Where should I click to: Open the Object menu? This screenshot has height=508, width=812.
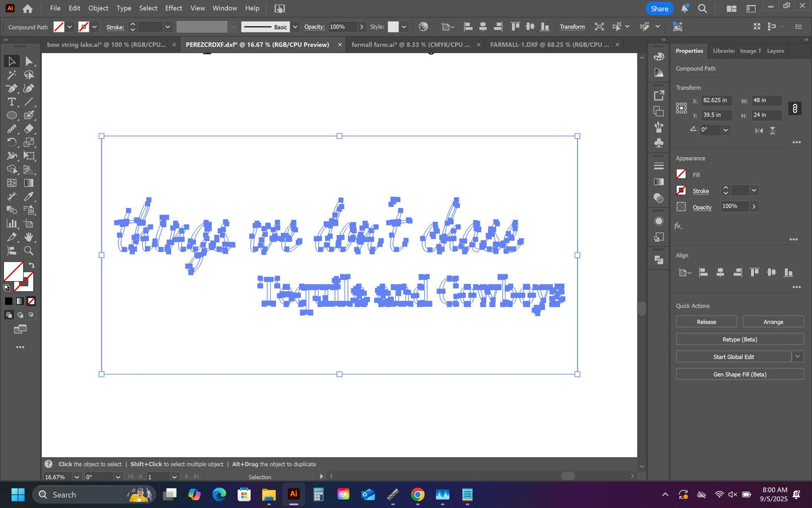[x=98, y=8]
